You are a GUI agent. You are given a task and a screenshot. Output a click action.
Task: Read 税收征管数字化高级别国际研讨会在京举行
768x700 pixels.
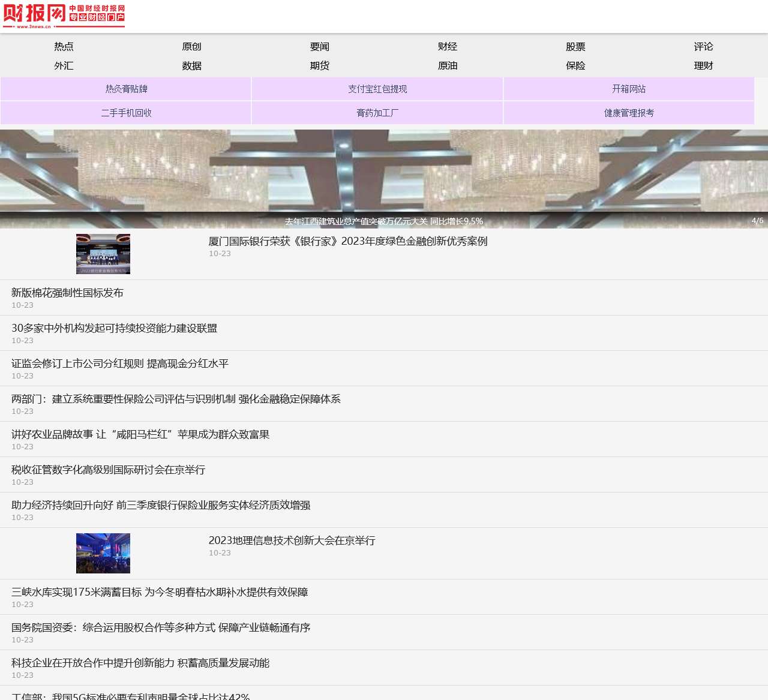tap(108, 470)
